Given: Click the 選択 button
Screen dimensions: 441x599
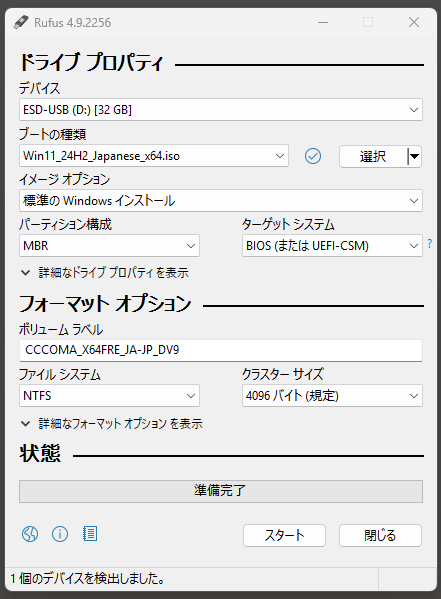Looking at the screenshot, I should pos(373,156).
